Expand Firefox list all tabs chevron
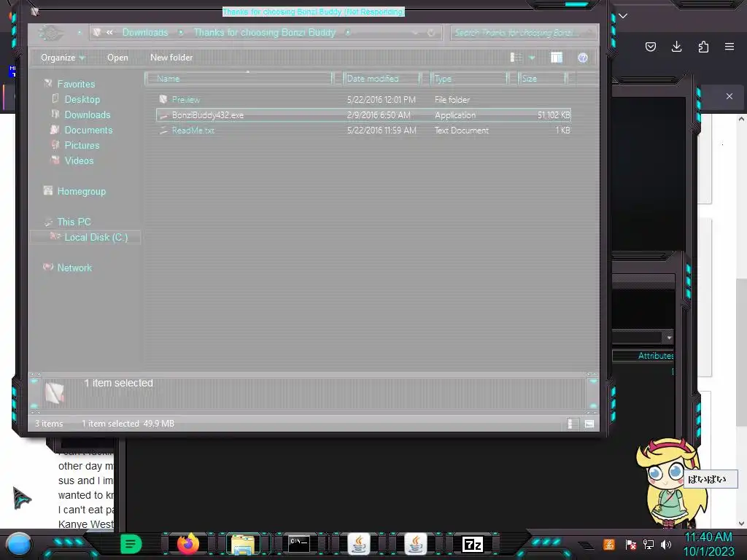The height and width of the screenshot is (560, 747). (x=623, y=16)
